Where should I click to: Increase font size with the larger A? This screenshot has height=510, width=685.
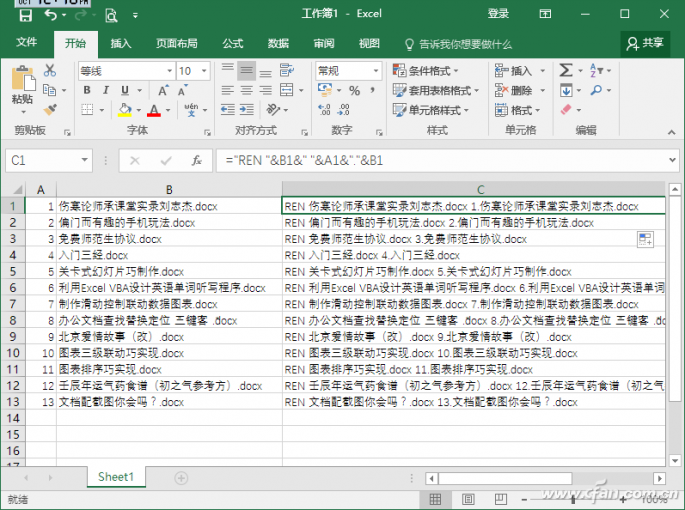click(163, 90)
